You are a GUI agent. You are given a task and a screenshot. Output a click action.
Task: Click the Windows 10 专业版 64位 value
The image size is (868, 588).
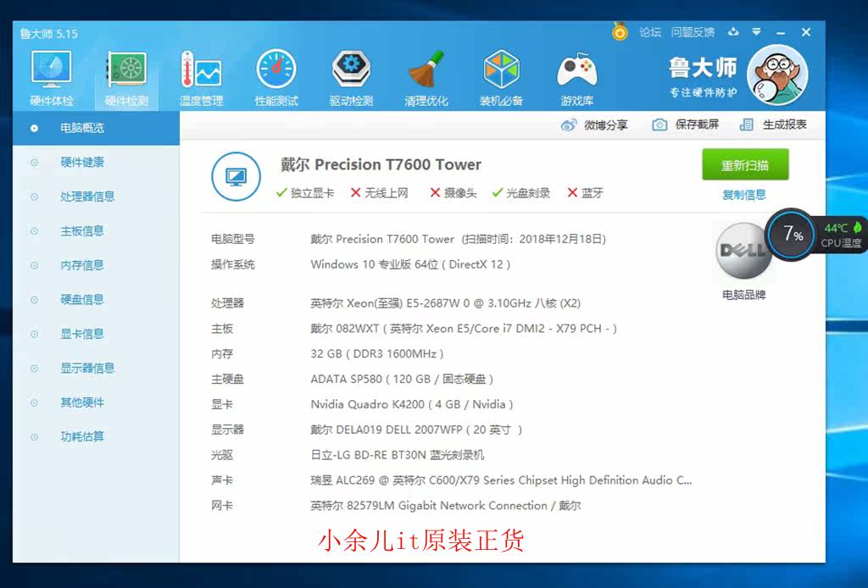(x=410, y=264)
